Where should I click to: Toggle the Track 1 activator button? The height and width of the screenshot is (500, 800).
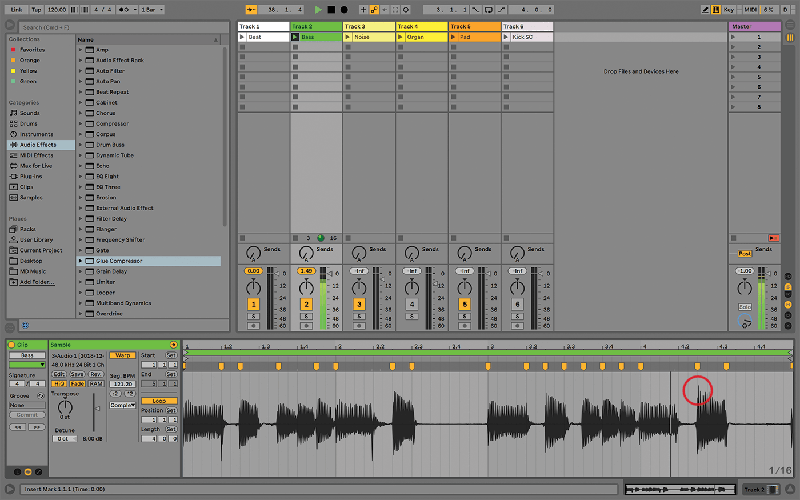254,304
